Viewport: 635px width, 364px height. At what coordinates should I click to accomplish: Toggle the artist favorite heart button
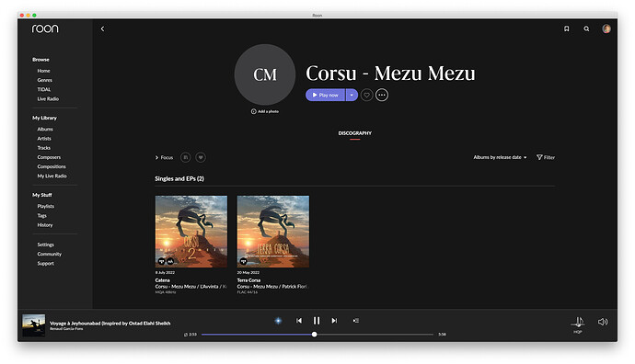366,95
